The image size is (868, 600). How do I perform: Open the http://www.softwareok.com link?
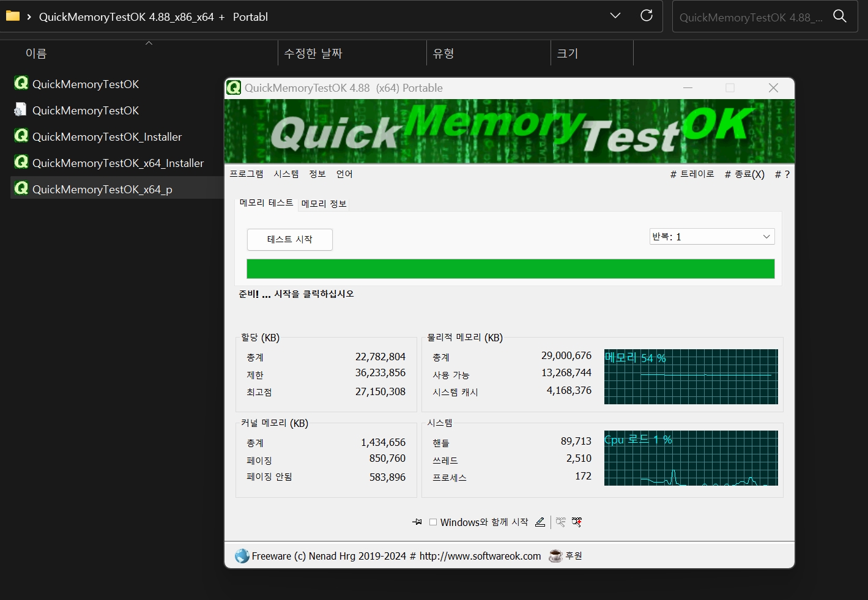coord(480,556)
